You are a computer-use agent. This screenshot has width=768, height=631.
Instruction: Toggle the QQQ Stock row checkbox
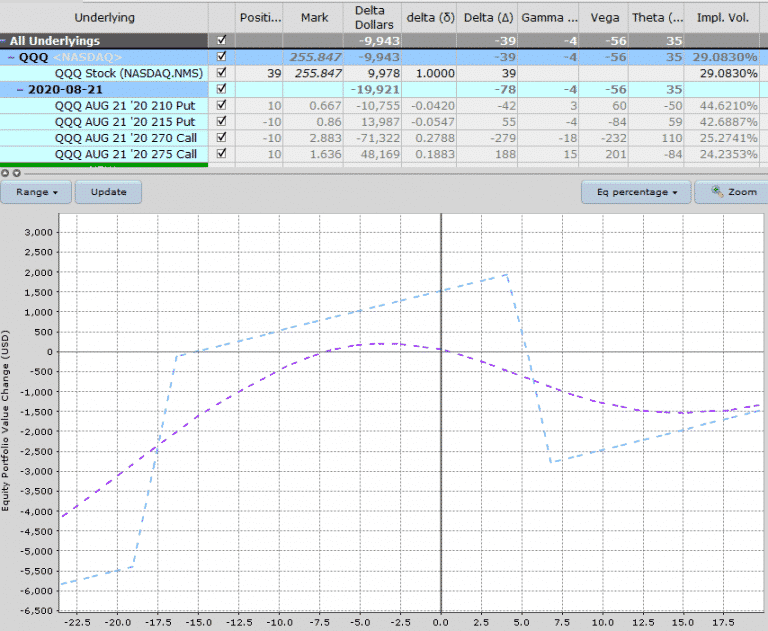[221, 73]
